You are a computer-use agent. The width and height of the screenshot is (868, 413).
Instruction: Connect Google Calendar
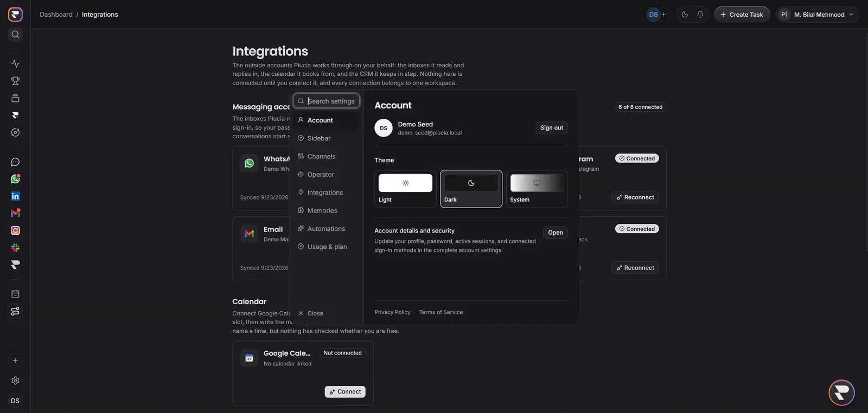345,392
